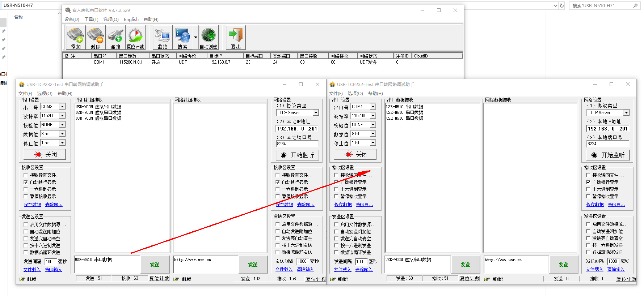644x296 pixels.
Task: Toggle 十六进制显示 checkbox in left serial receive settings
Action: coord(26,189)
